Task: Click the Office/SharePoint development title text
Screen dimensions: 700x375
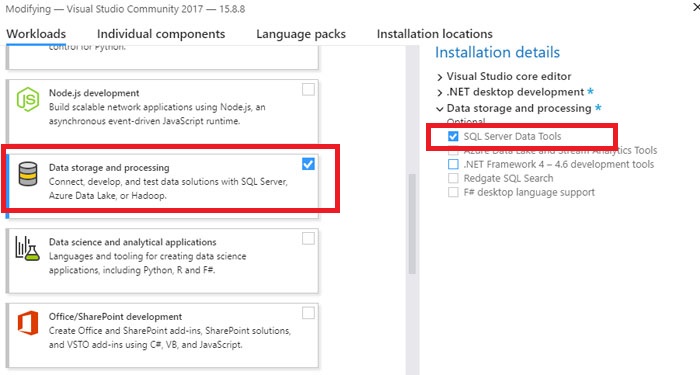Action: (x=115, y=317)
